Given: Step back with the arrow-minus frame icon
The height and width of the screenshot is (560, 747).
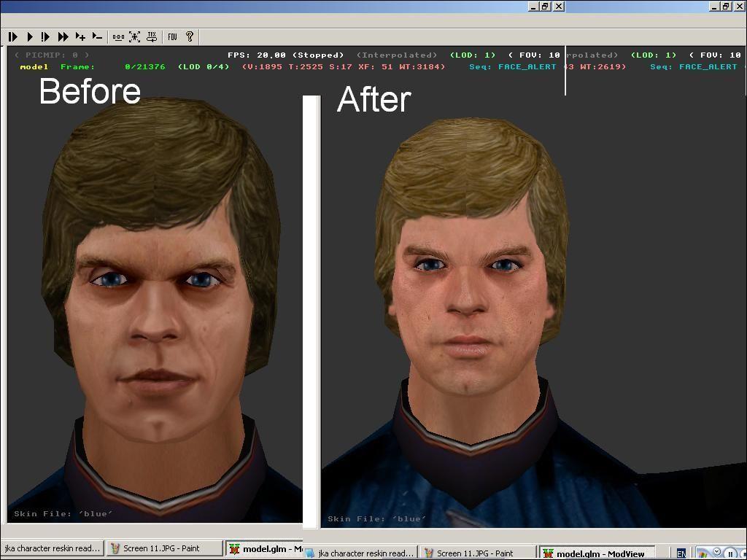Looking at the screenshot, I should tap(97, 36).
